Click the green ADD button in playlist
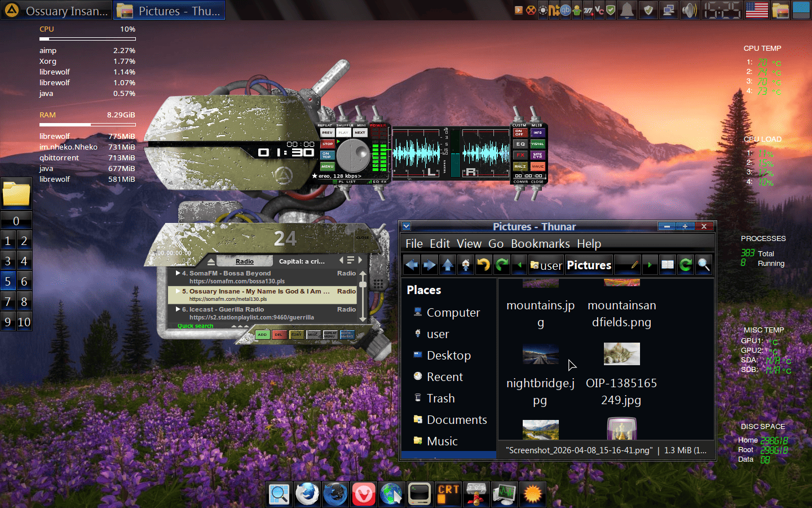Viewport: 812px width, 508px height. pos(262,335)
